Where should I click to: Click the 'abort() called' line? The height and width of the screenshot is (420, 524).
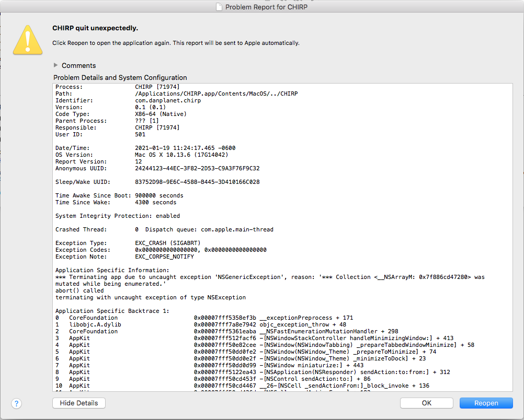tap(79, 290)
